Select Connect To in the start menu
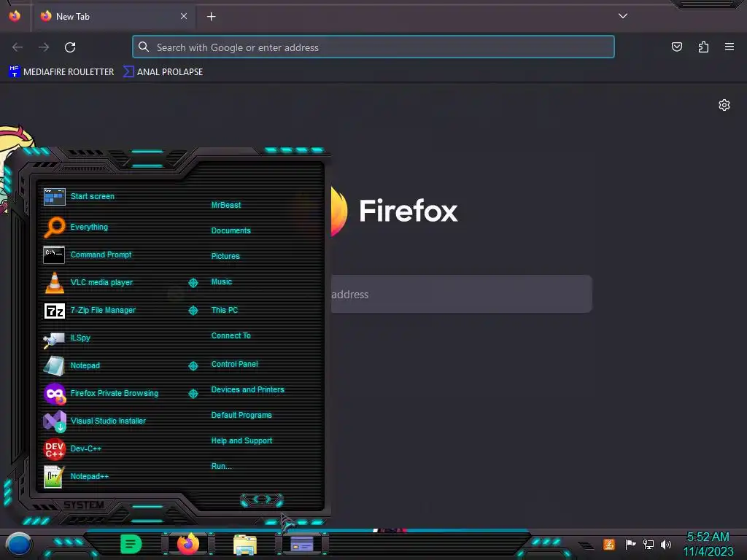This screenshot has height=560, width=747. tap(231, 335)
